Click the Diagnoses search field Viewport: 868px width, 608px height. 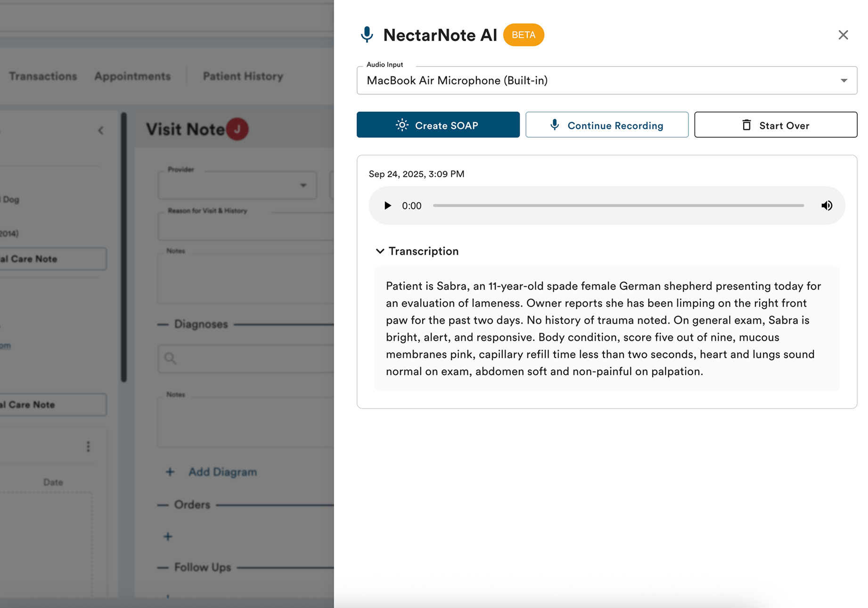pyautogui.click(x=246, y=359)
